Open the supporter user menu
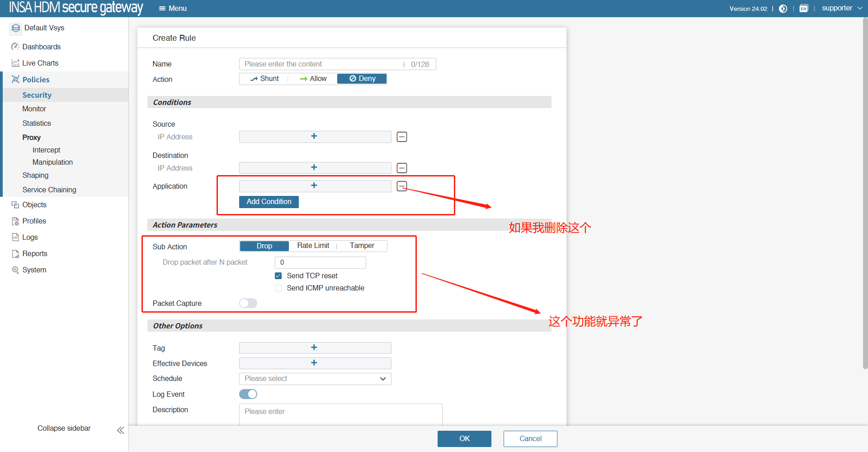The width and height of the screenshot is (868, 452). (x=841, y=8)
